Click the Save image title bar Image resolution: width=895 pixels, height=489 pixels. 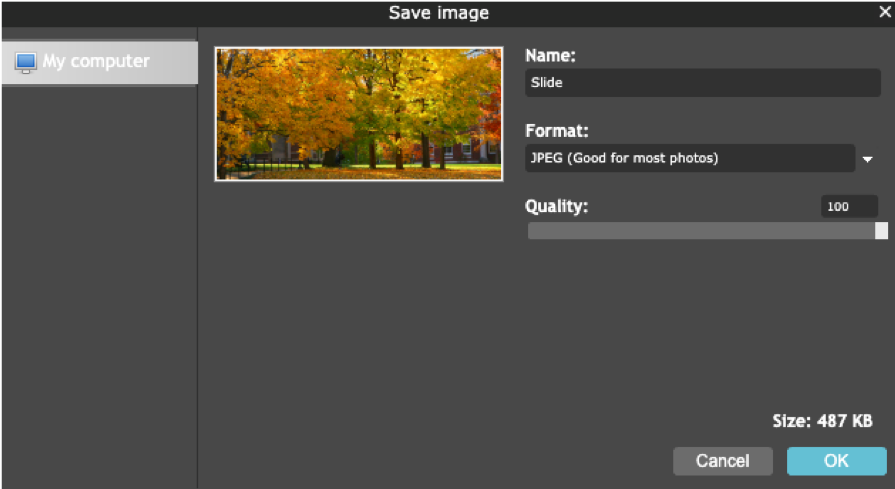point(438,13)
